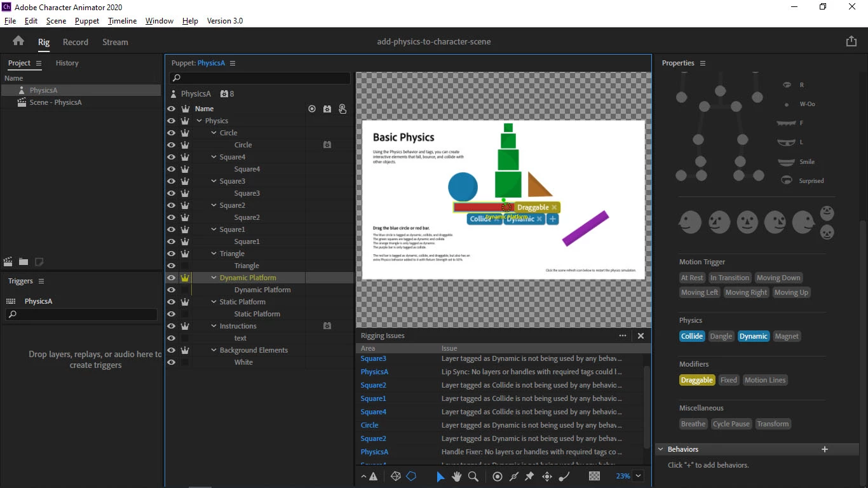
Task: Collapse the Triangle group
Action: 214,254
